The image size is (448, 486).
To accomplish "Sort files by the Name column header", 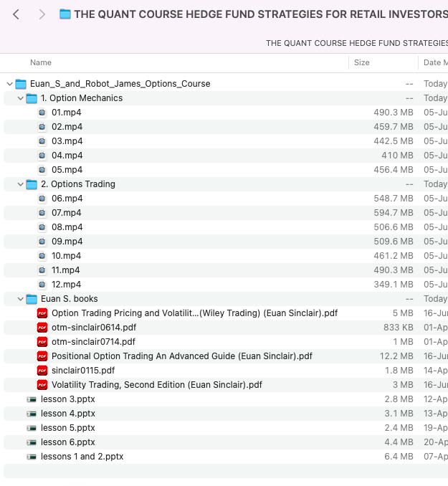I will point(41,62).
